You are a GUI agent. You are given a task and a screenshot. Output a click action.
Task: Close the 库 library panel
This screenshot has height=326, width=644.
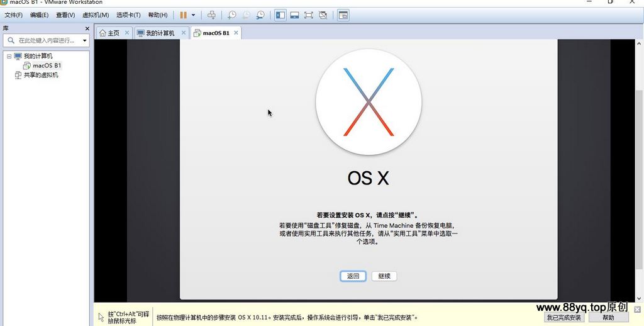click(x=87, y=28)
